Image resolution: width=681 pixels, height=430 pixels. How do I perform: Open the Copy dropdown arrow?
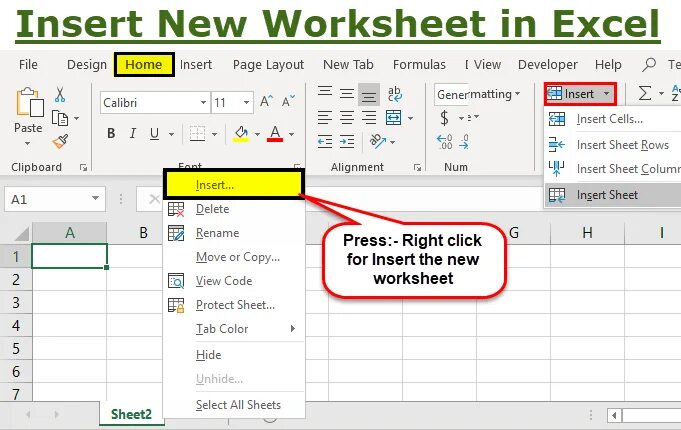(x=76, y=119)
